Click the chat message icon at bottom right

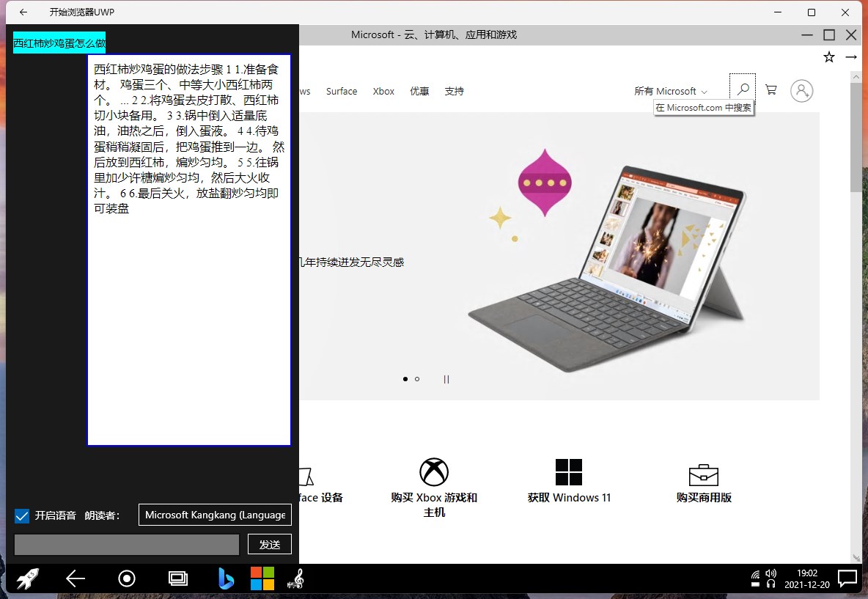click(847, 578)
